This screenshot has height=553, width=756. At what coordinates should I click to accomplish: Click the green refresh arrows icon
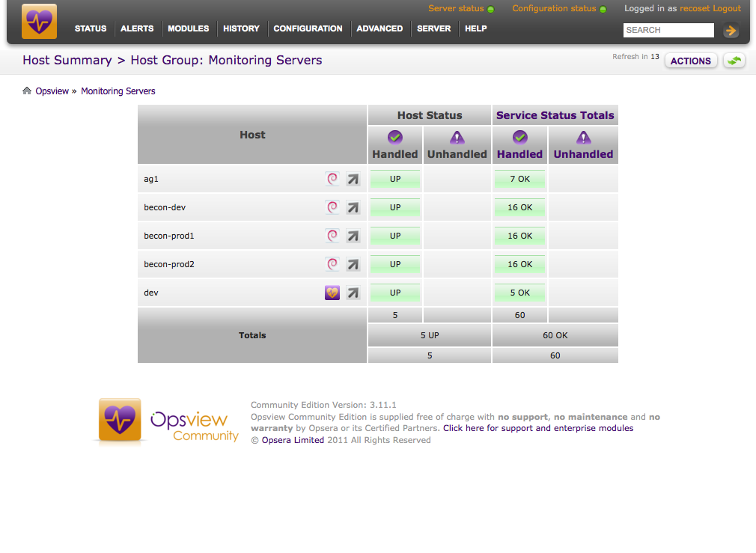click(x=734, y=61)
